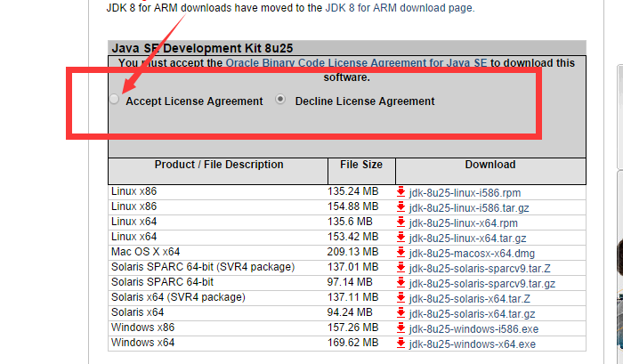Screen dimensions: 623x364
Task: Download jdk-8u25-solaris-sparcv9.tar.gz
Action: [482, 284]
